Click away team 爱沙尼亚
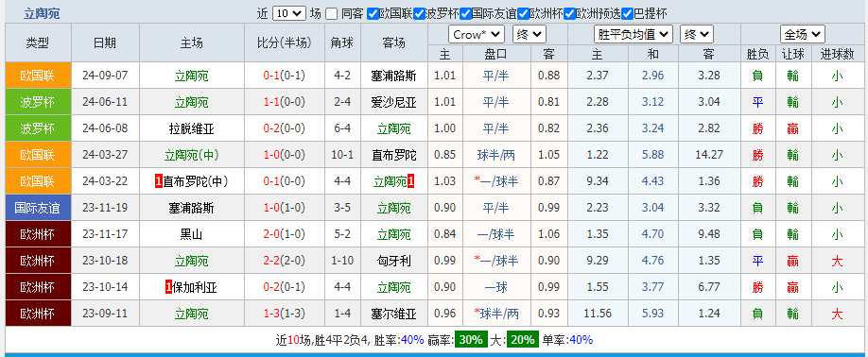This screenshot has height=357, width=868. click(393, 102)
